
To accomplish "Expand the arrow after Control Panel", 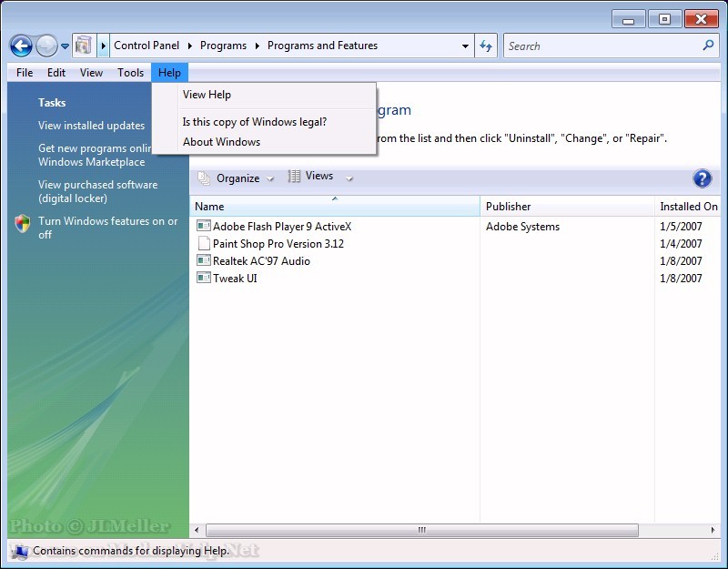I will (190, 46).
